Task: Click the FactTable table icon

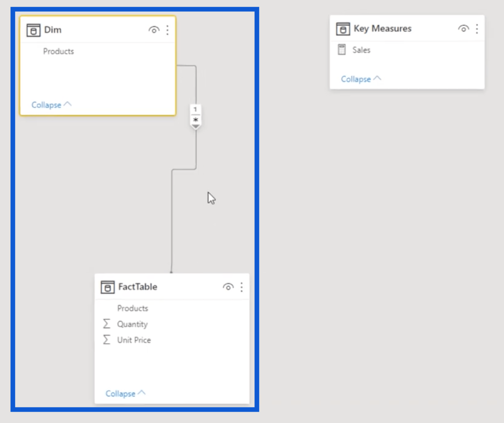Action: tap(107, 287)
